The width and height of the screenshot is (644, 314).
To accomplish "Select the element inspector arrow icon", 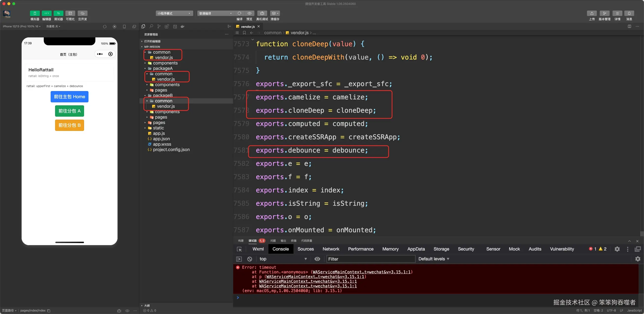I will pyautogui.click(x=239, y=249).
